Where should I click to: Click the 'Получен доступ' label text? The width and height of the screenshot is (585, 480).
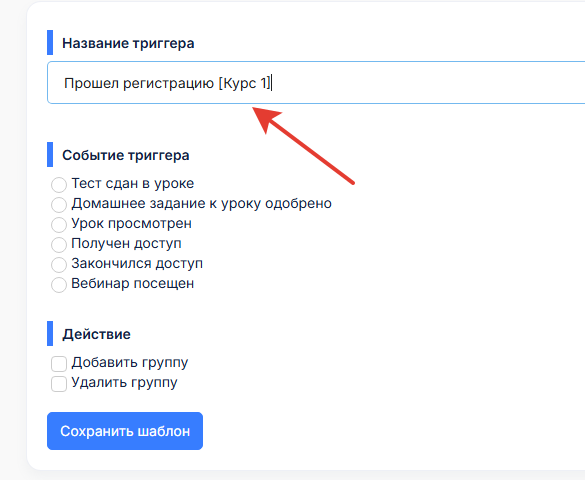(x=126, y=244)
